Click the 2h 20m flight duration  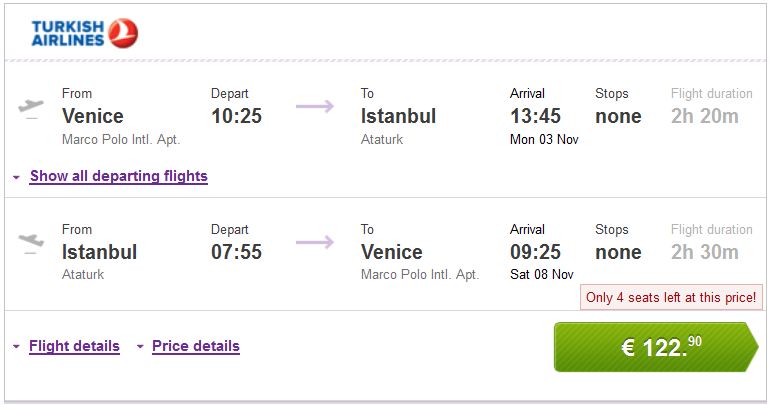[x=705, y=116]
